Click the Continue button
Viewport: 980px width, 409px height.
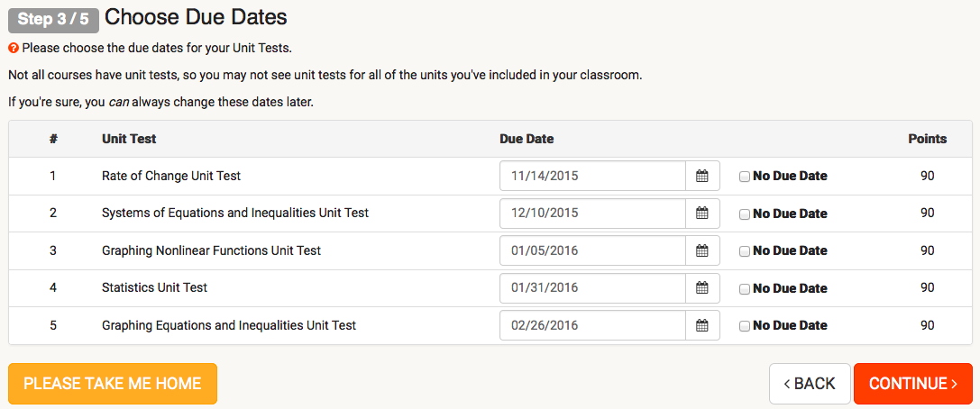tap(913, 384)
